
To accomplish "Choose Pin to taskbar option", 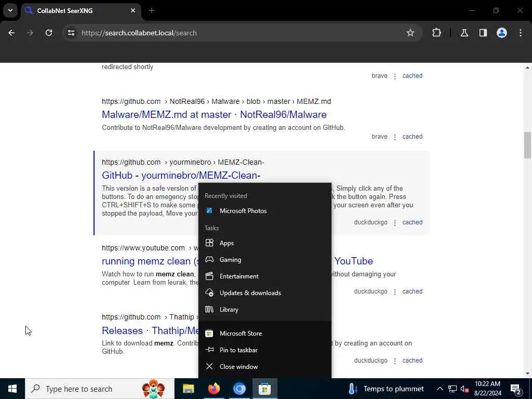I will click(x=264, y=350).
